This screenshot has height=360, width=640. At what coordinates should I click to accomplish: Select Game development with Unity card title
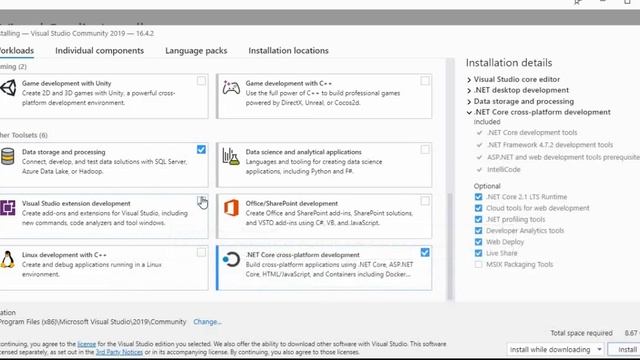(x=67, y=83)
